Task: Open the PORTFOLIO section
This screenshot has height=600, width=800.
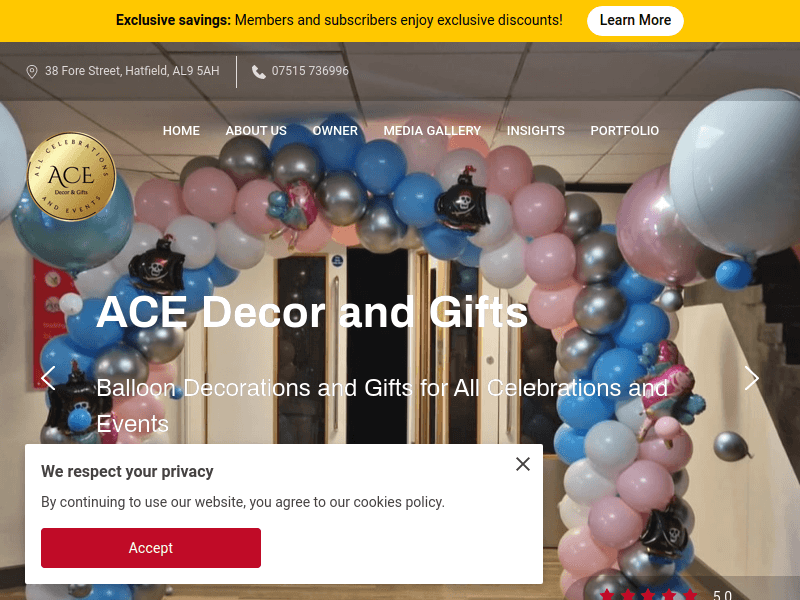Action: point(624,130)
